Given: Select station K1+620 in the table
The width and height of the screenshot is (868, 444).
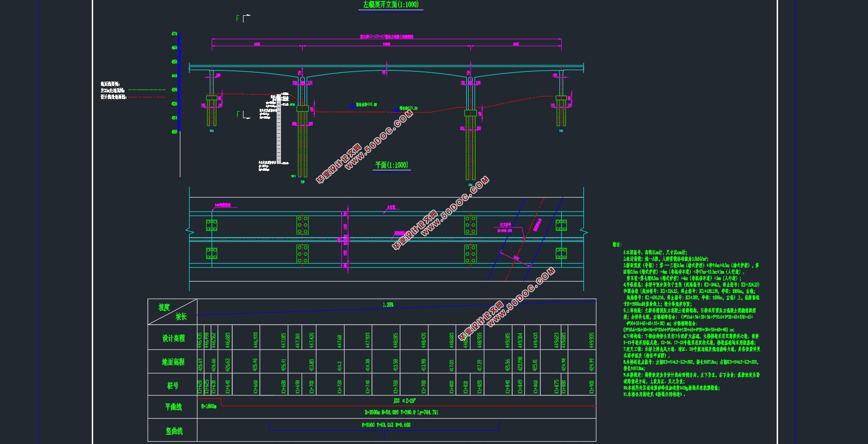Looking at the screenshot, I should click(200, 386).
